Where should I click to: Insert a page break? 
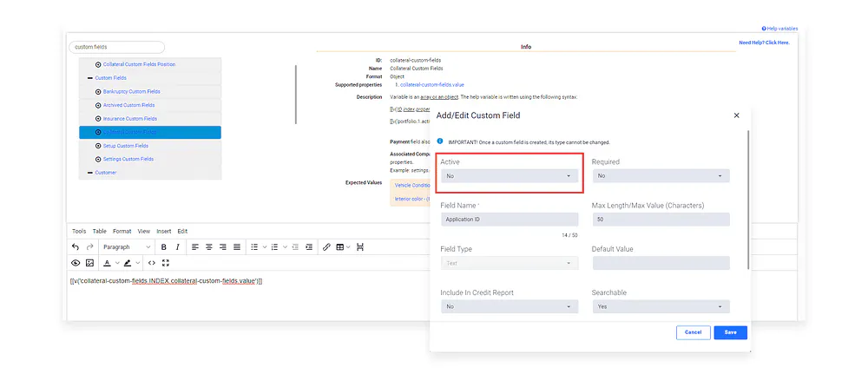point(360,247)
